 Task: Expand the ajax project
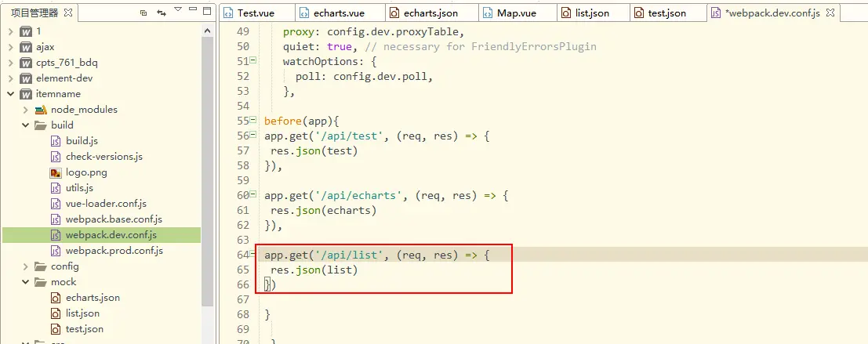[10, 47]
